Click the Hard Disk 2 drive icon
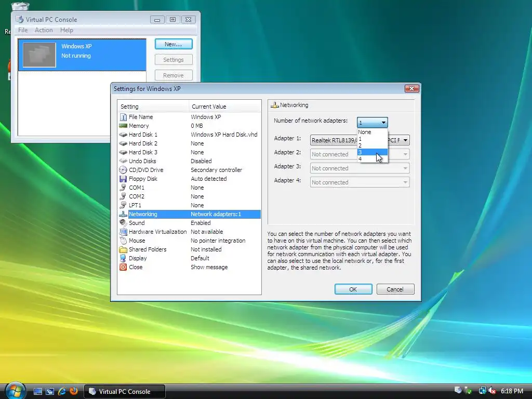532x399 pixels. coord(123,143)
